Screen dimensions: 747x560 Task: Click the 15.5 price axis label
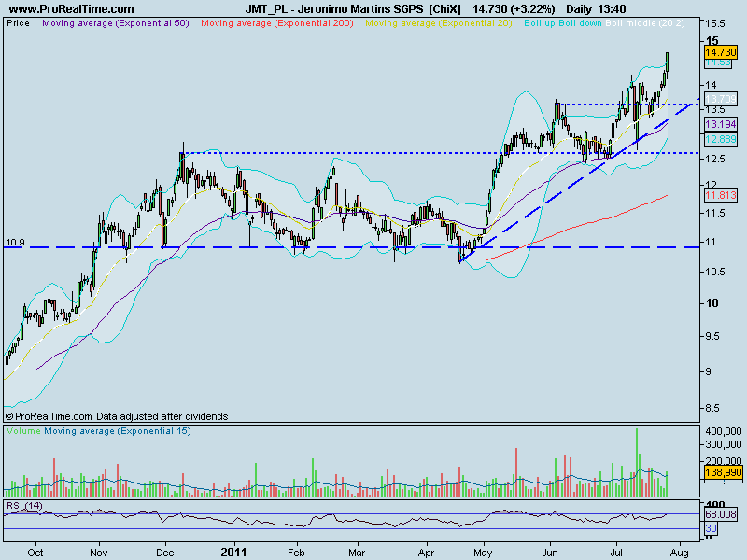coord(715,23)
